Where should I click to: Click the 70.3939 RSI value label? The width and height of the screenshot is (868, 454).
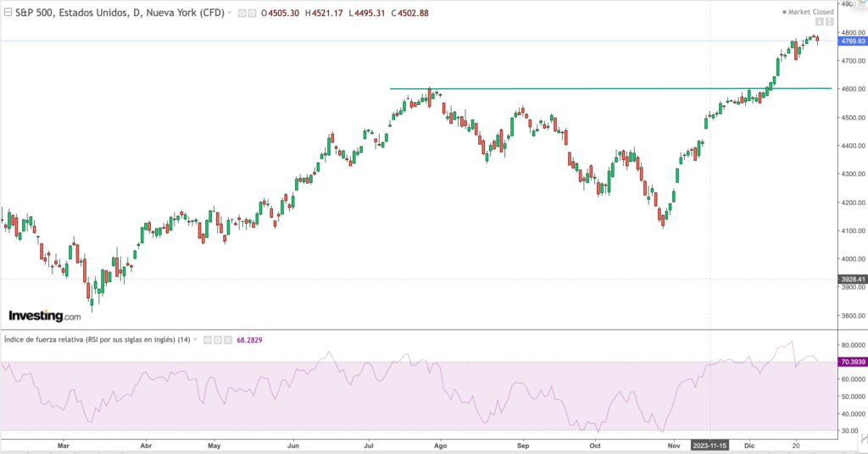coord(851,362)
